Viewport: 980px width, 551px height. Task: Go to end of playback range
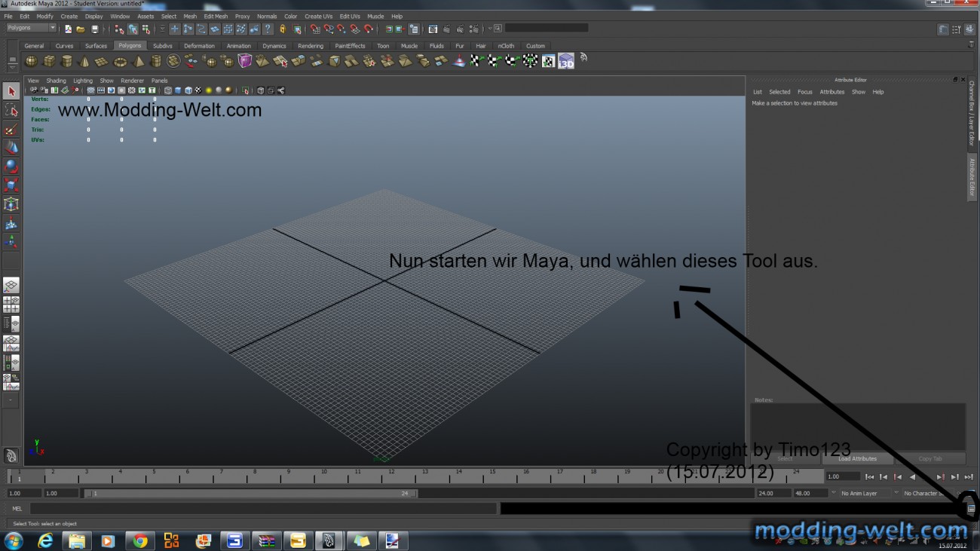click(x=969, y=477)
